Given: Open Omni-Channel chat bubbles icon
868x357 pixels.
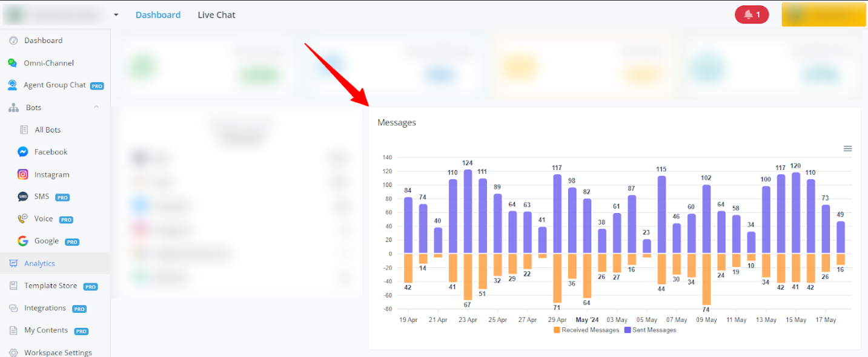Looking at the screenshot, I should (x=13, y=63).
